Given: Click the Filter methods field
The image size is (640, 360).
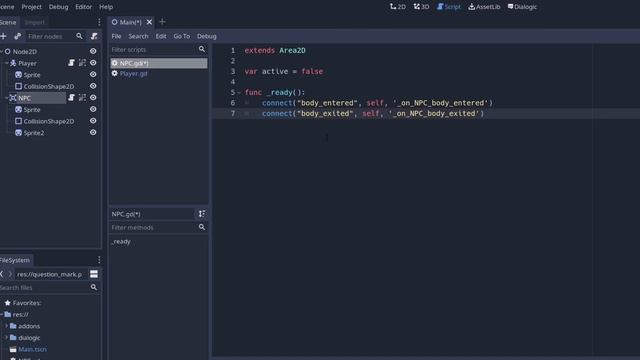Looking at the screenshot, I should (153, 227).
